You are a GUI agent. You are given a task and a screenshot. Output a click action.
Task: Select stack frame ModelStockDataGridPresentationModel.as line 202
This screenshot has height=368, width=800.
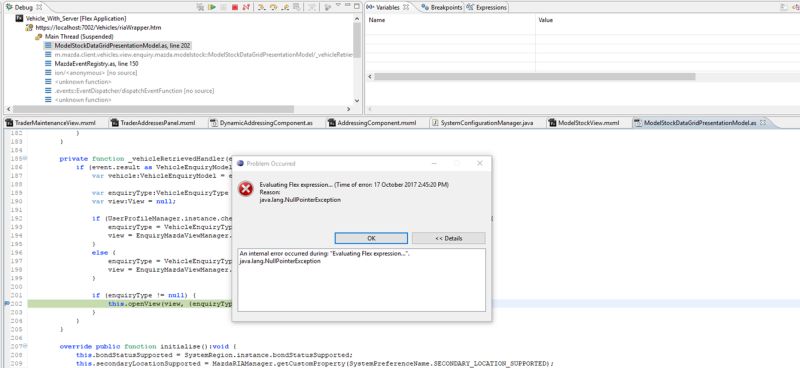point(122,45)
